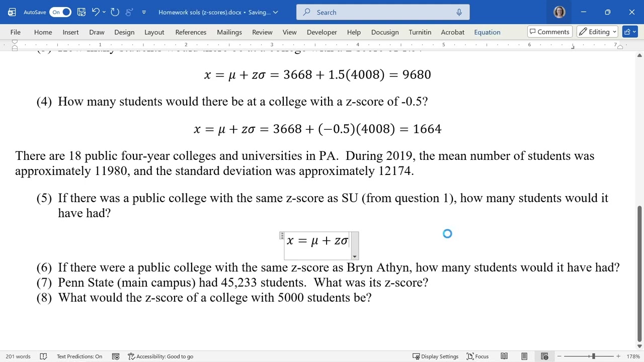Screen dimensions: 644x362
Task: Expand the document title file-info dropdown
Action: pos(275,12)
